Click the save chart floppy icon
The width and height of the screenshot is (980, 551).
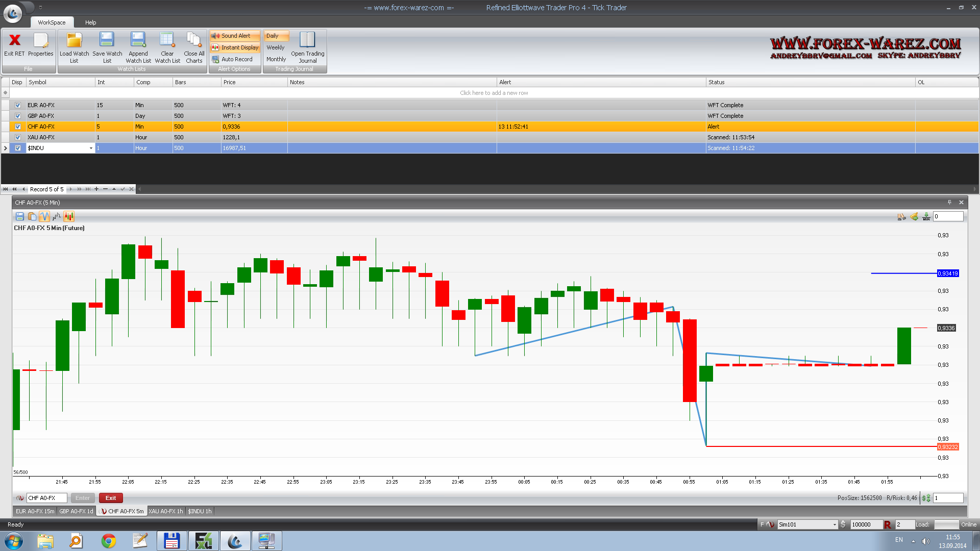20,216
